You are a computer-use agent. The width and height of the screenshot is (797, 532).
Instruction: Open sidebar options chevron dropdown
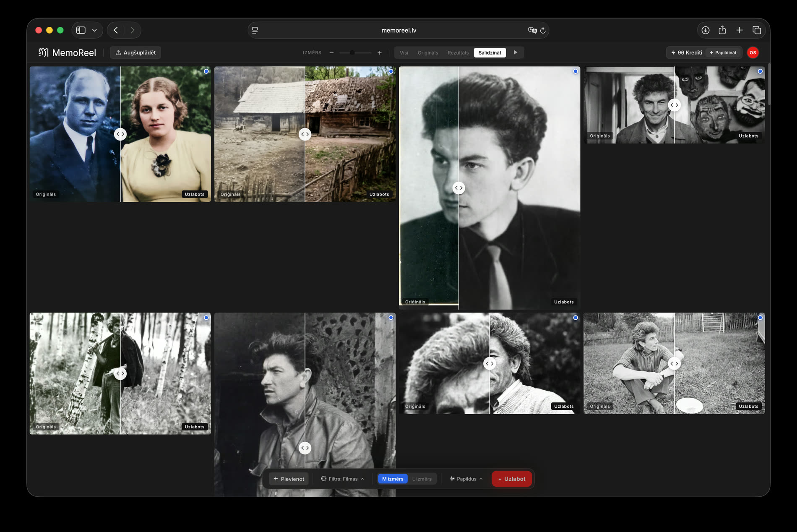pyautogui.click(x=94, y=30)
